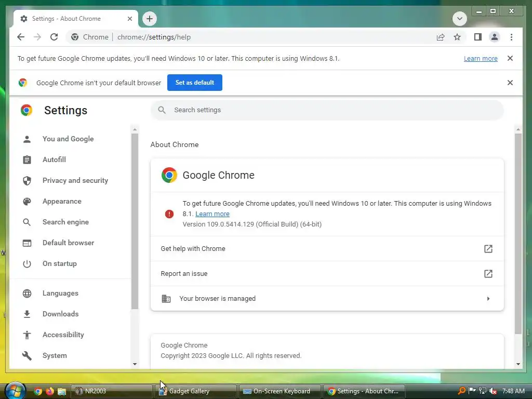This screenshot has height=399, width=532.
Task: Click the managed browser building icon
Action: tap(166, 299)
